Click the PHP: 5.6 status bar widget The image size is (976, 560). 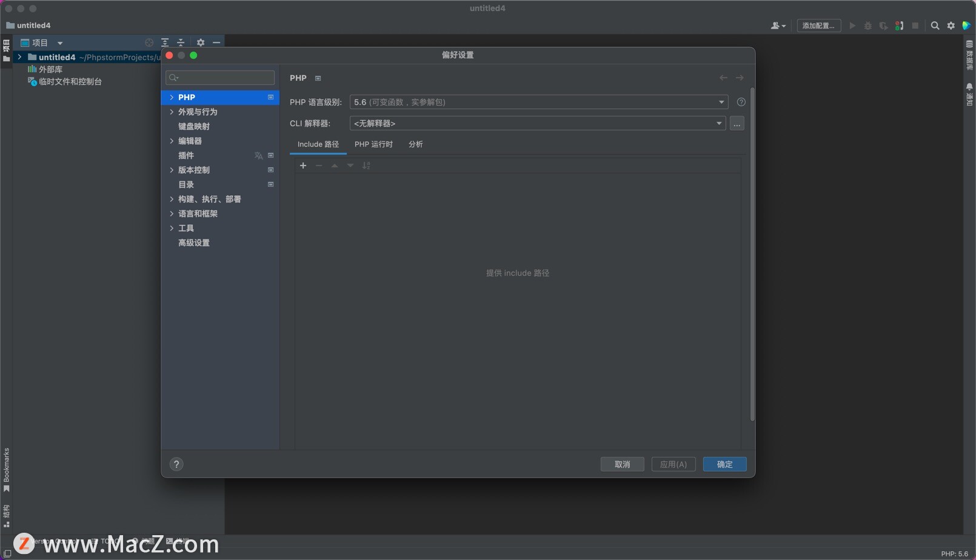click(955, 553)
